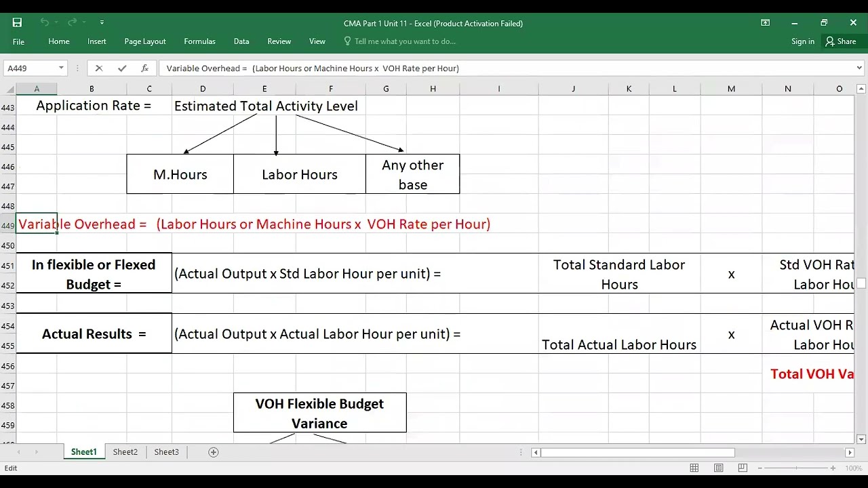Image resolution: width=868 pixels, height=488 pixels.
Task: Switch to Page Break Preview icon
Action: [743, 468]
